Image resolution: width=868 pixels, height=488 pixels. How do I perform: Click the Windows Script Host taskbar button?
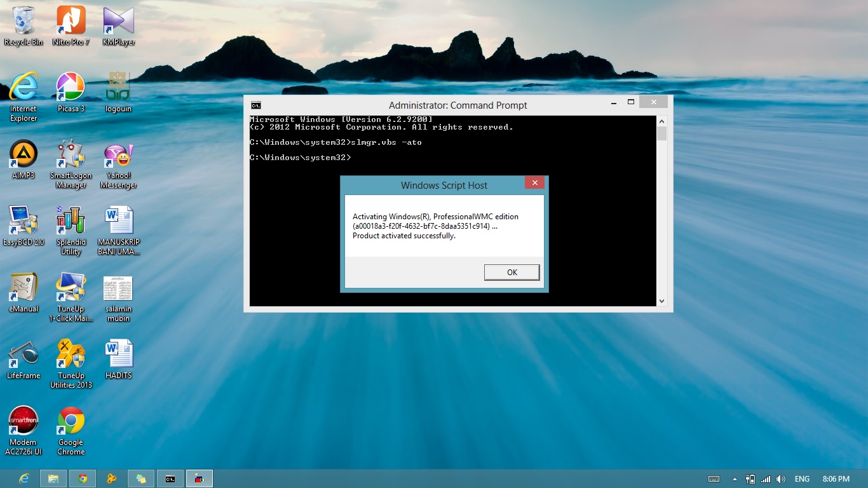click(200, 478)
